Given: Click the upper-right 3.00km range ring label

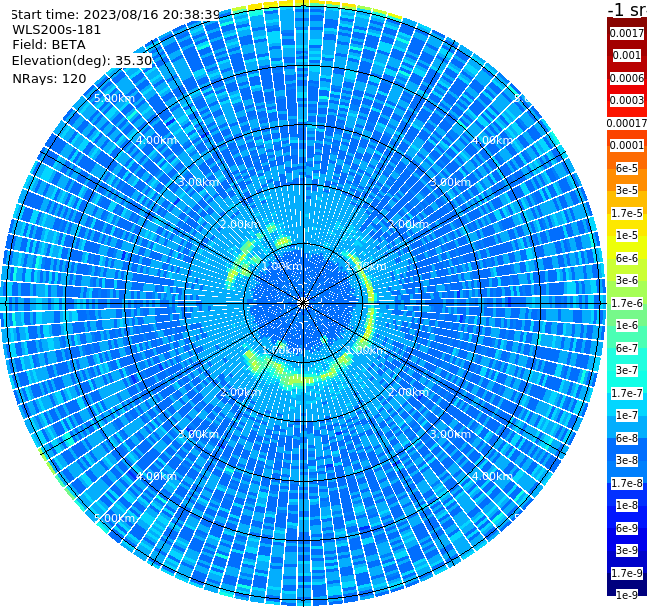Looking at the screenshot, I should pos(450,182).
